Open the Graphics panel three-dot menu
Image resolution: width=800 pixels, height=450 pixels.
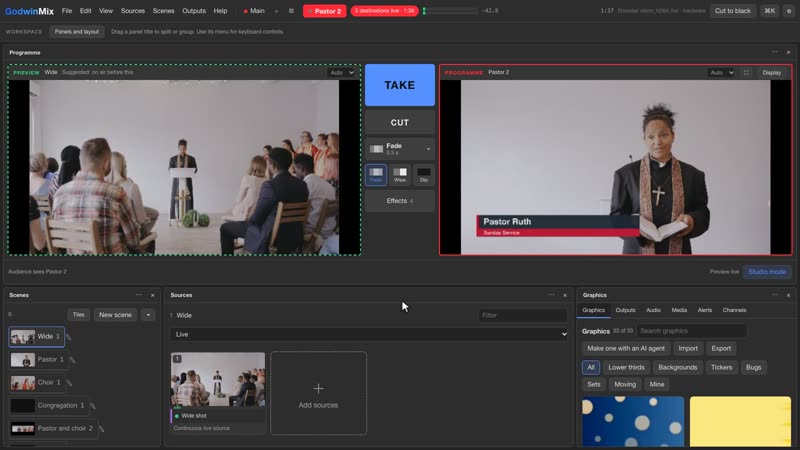[775, 295]
